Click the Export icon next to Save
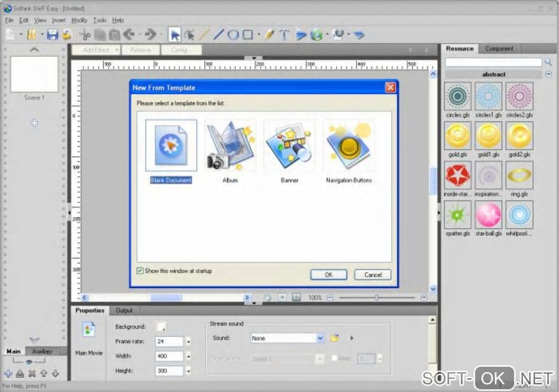559x392 pixels. (x=67, y=35)
